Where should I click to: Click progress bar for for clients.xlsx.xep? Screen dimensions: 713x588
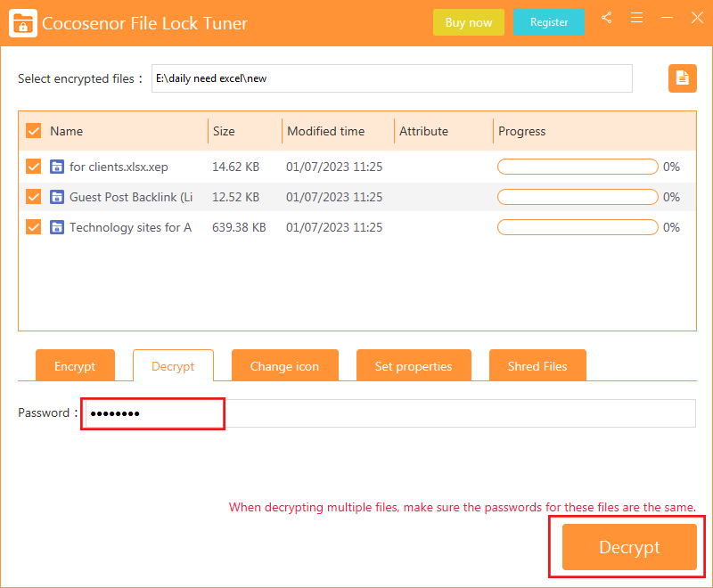tap(578, 167)
